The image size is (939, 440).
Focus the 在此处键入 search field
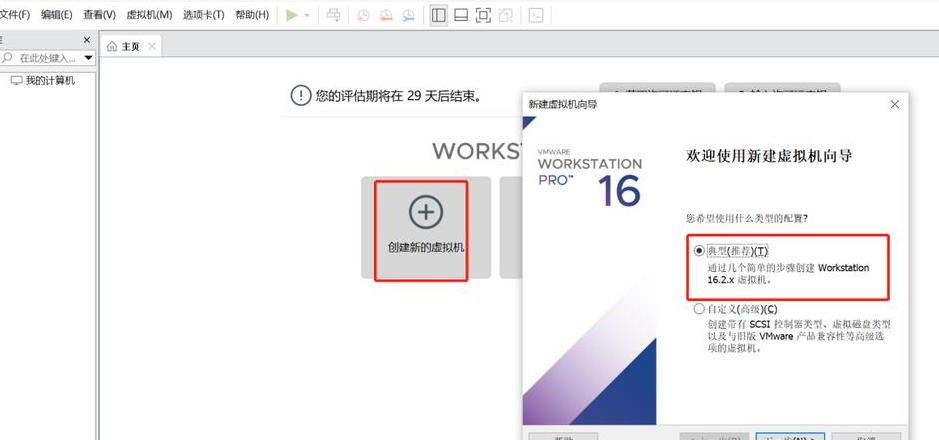pos(48,58)
